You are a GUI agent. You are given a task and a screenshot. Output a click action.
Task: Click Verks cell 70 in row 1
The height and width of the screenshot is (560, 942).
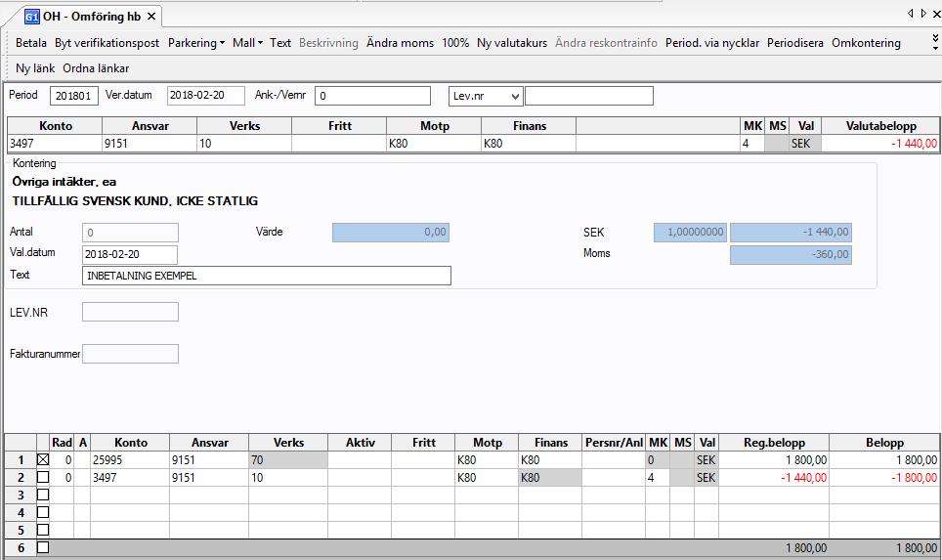point(288,459)
